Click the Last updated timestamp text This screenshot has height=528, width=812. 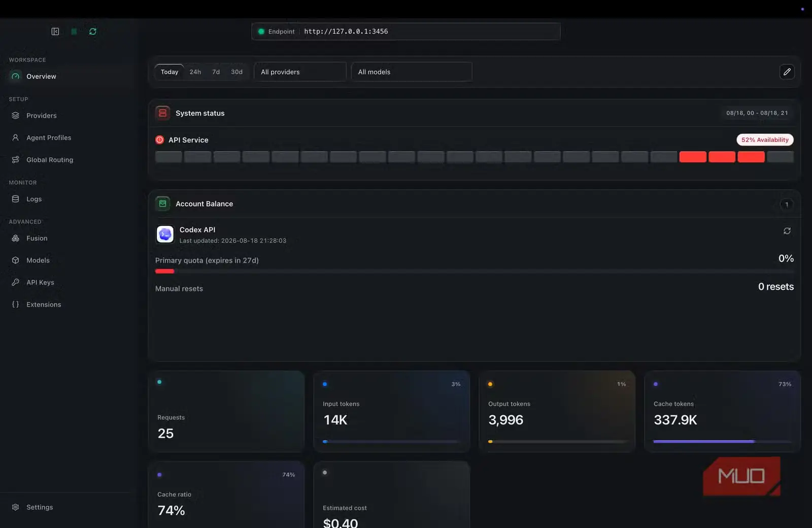coord(233,241)
